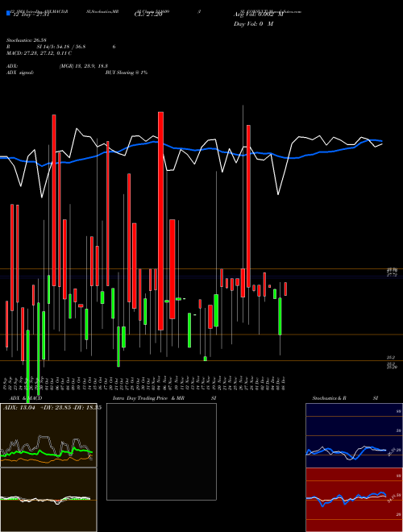Open the blue Stochastics chart panel
This screenshot has height=532, width=403.
coord(354,435)
